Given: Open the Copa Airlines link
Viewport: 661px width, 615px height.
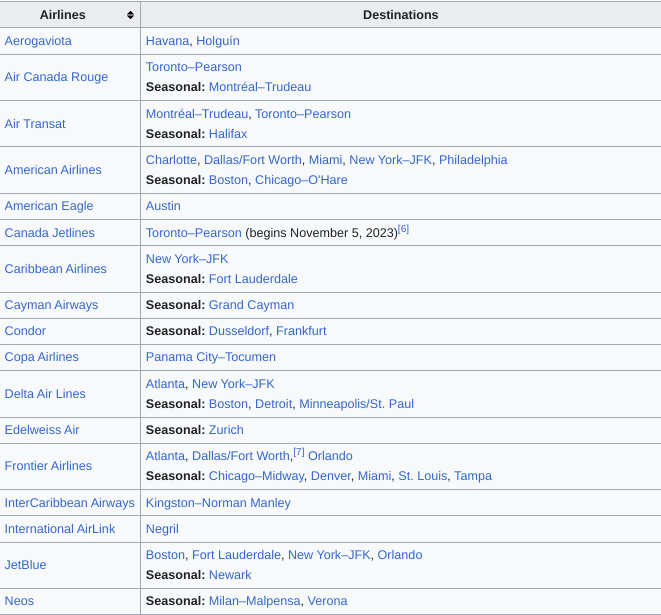Looking at the screenshot, I should pyautogui.click(x=41, y=357).
